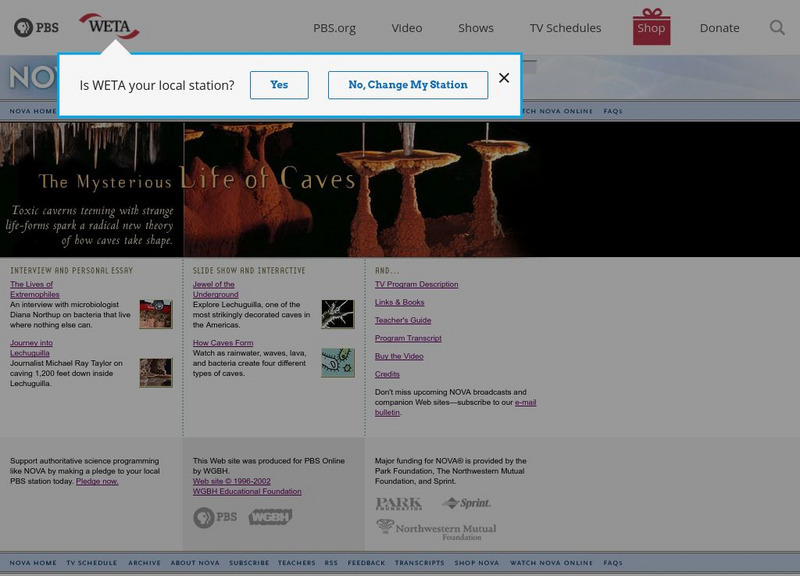The height and width of the screenshot is (576, 800).
Task: Open the Shop gift box icon
Action: point(651,27)
